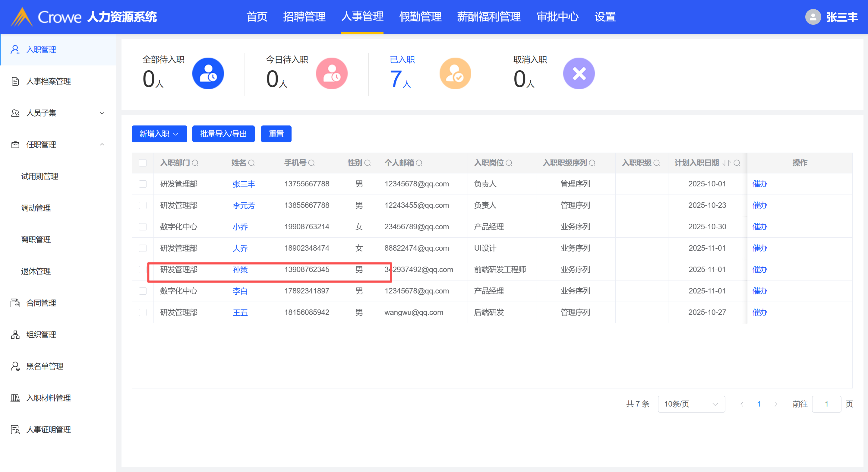Click the blue pending-onboarding person icon
Screen dimensions: 868x472
pos(208,74)
